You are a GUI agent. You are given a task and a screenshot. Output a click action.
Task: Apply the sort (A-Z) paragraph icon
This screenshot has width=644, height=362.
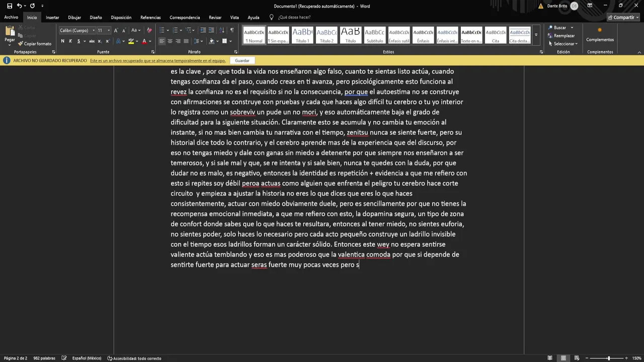point(223,30)
